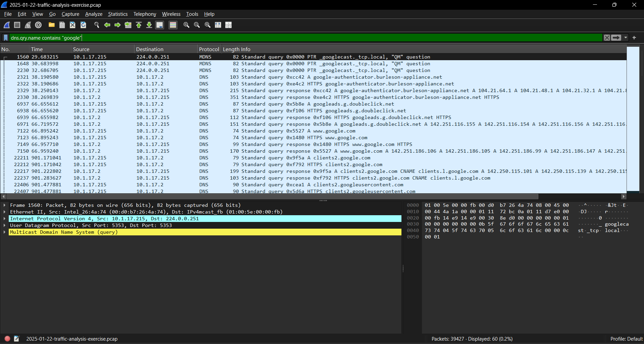Sort by the Source column header
Viewport: 644px width, 344px height.
coord(103,49)
